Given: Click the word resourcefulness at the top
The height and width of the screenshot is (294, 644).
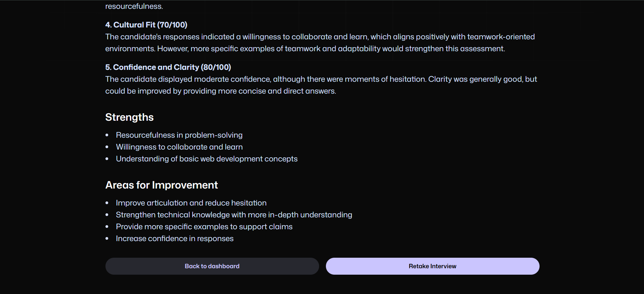Looking at the screenshot, I should tap(134, 6).
